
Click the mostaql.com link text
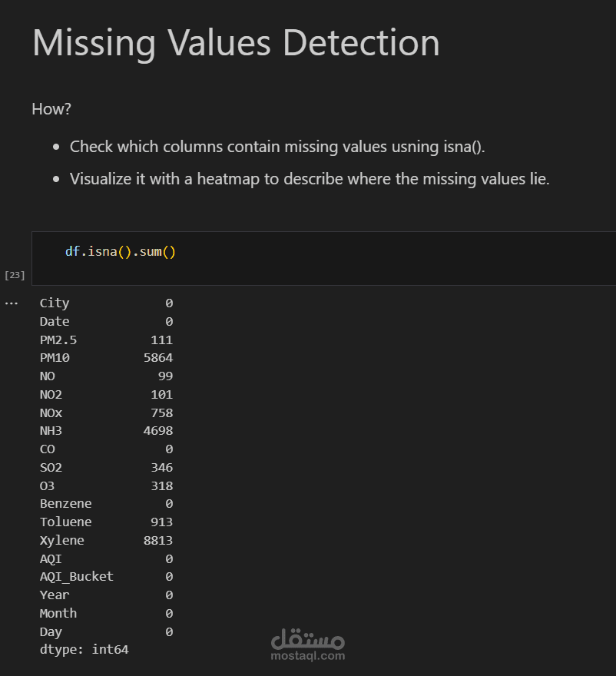click(x=308, y=656)
